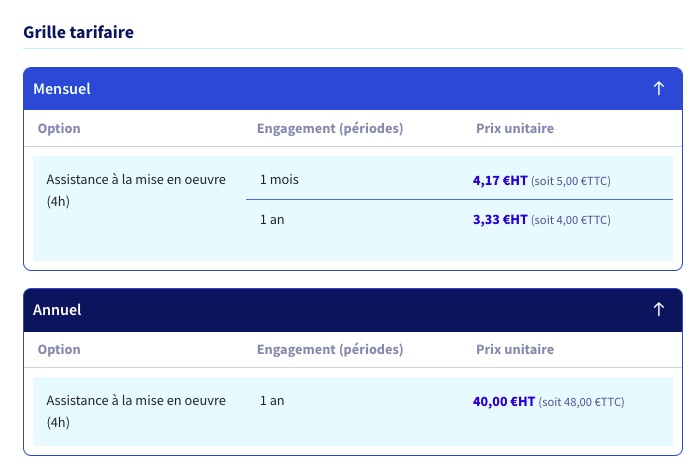The image size is (696, 466).
Task: Click the Annuel header title
Action: (57, 310)
